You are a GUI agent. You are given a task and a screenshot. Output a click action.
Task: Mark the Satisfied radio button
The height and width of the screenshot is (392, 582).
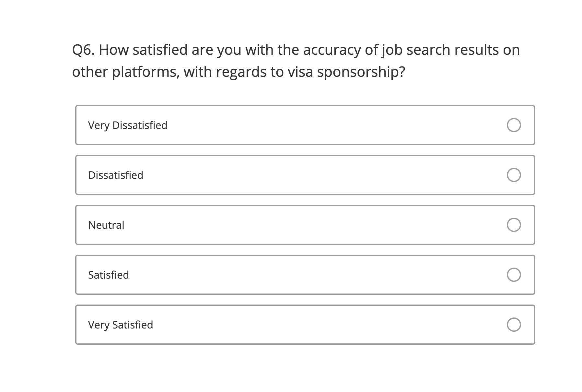514,275
